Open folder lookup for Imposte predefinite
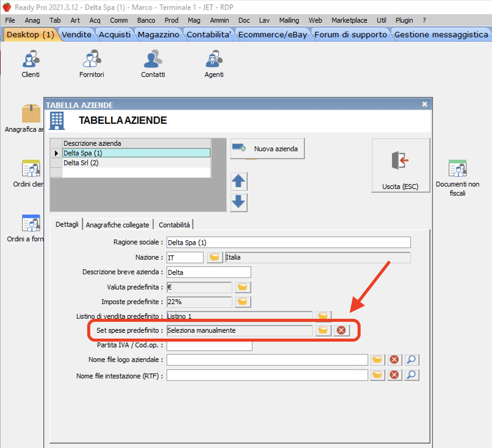 pos(243,302)
